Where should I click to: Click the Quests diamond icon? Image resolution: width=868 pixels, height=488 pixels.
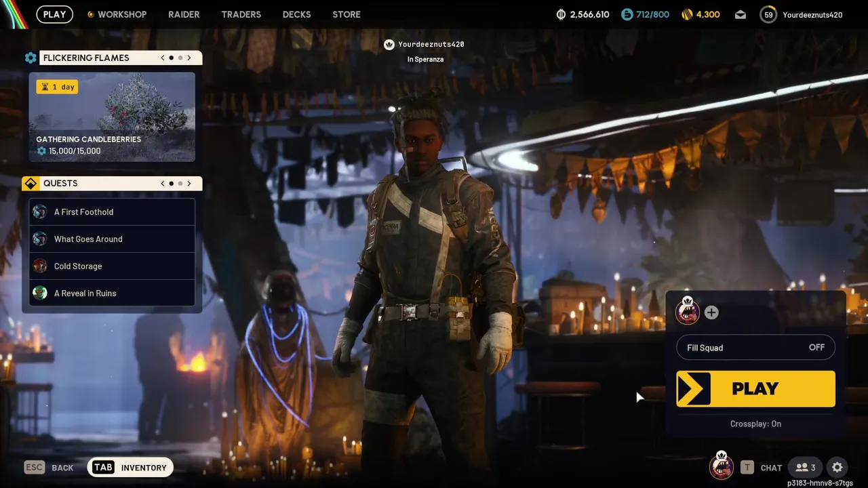pyautogui.click(x=31, y=183)
